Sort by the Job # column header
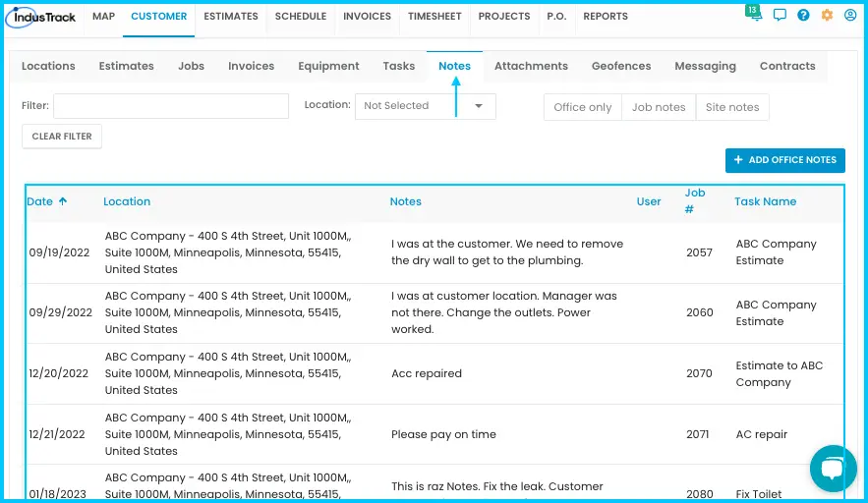 click(x=695, y=200)
